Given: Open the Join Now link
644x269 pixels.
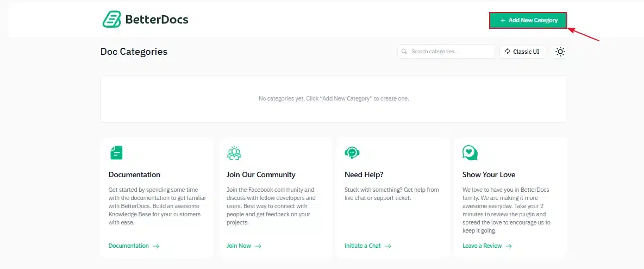Looking at the screenshot, I should coord(239,246).
